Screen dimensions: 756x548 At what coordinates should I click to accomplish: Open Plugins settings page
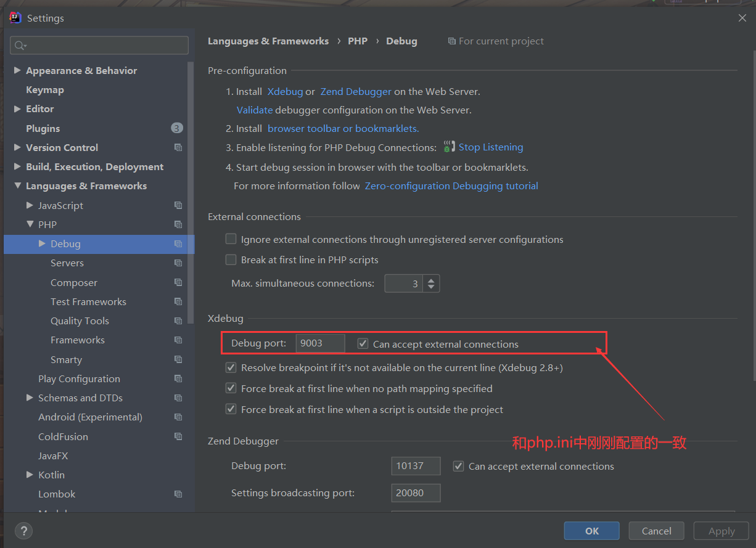coord(43,128)
